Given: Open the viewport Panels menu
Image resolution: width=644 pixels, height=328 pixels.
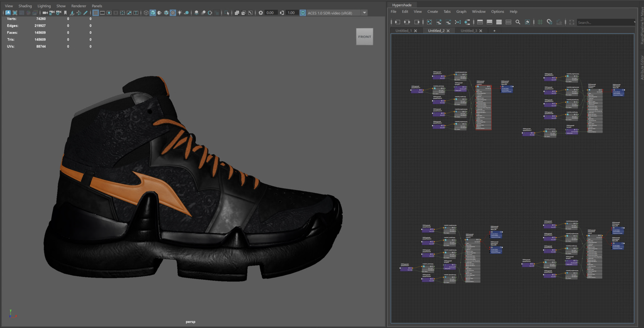Looking at the screenshot, I should click(x=97, y=6).
